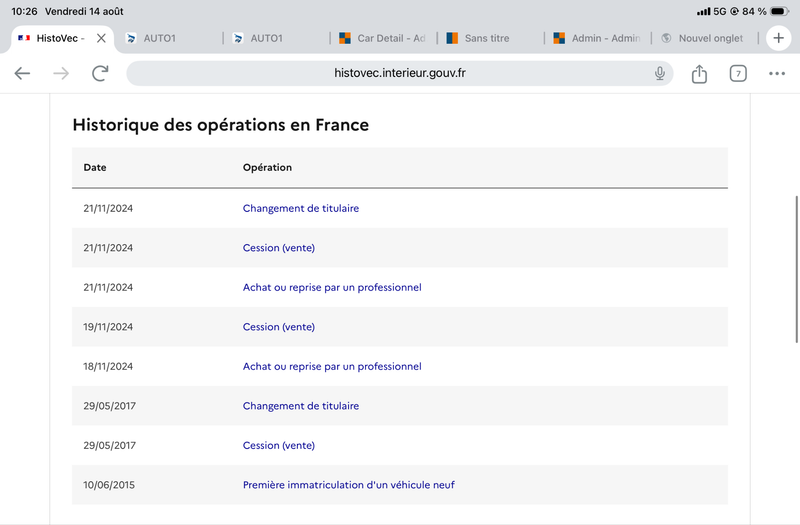Click the Date column header
This screenshot has height=525, width=800.
coord(95,167)
